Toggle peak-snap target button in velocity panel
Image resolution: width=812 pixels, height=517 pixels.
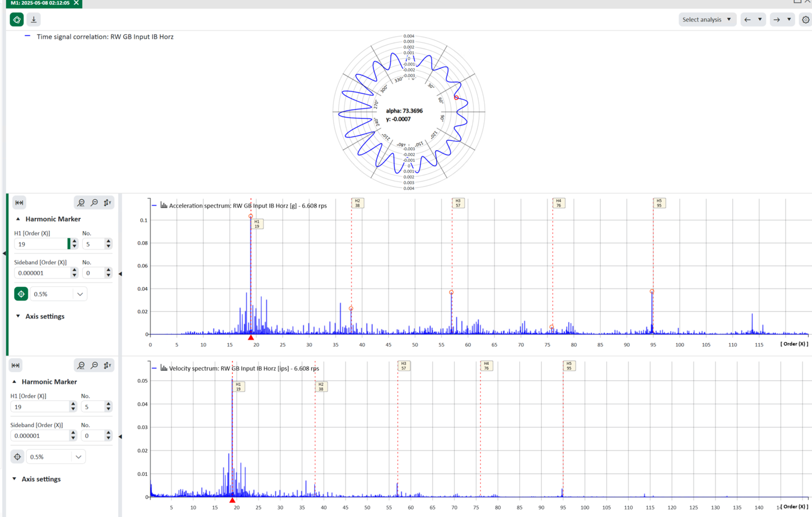pos(17,457)
